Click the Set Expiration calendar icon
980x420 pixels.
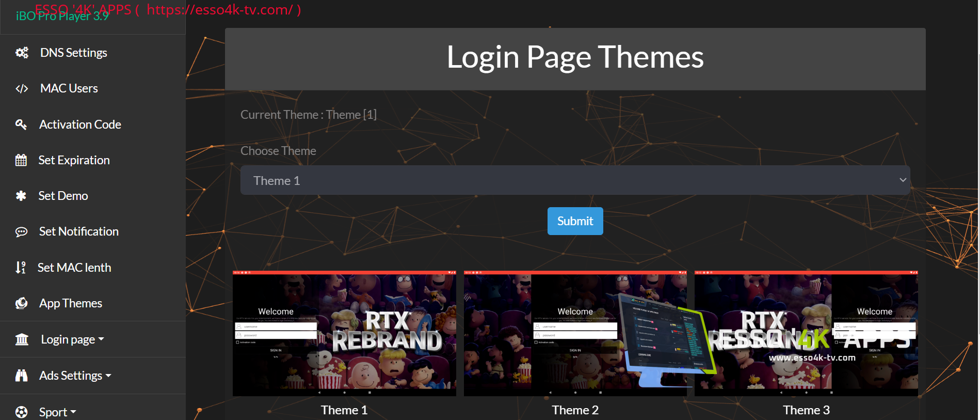pyautogui.click(x=21, y=160)
